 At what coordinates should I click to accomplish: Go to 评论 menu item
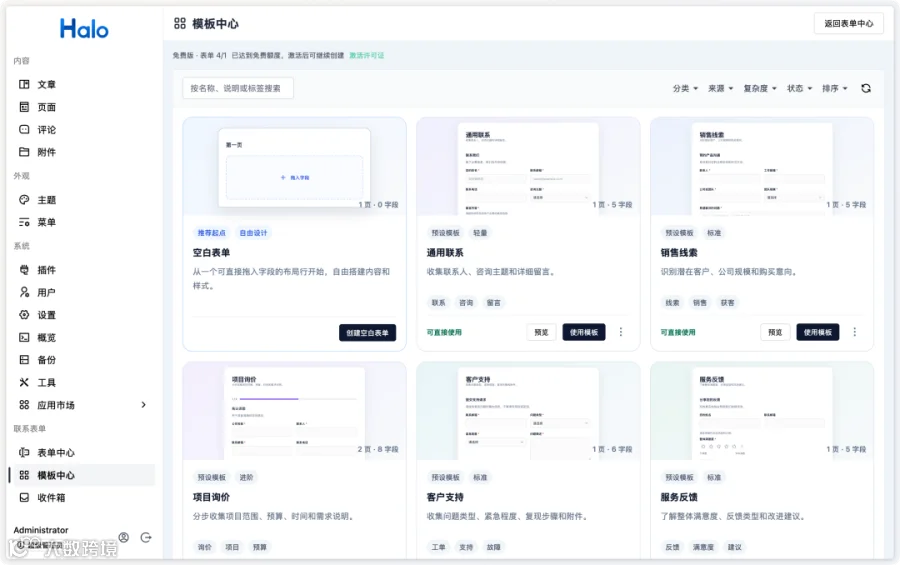(x=82, y=130)
